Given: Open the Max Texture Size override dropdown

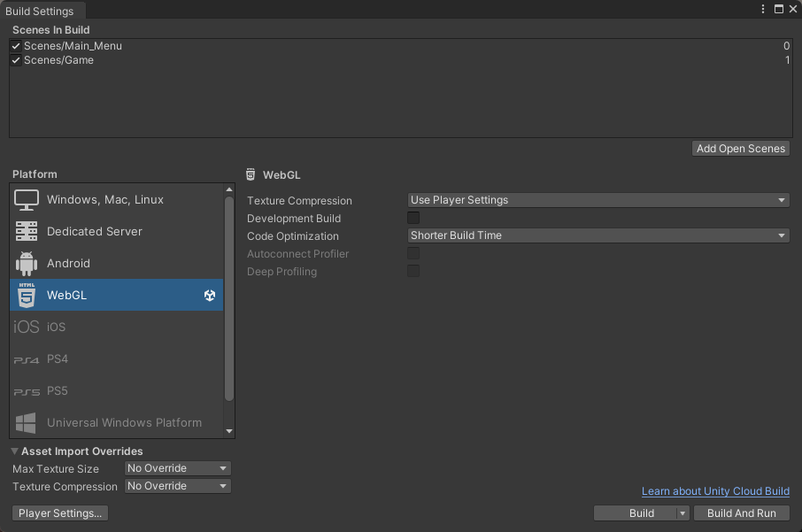Looking at the screenshot, I should (x=178, y=468).
